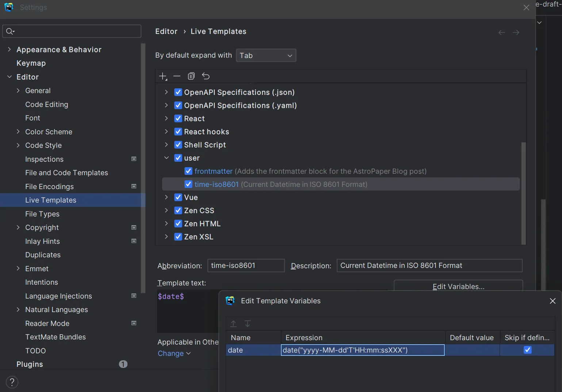Viewport: 562px width, 392px height.
Task: Open File Types settings page
Action: [42, 214]
